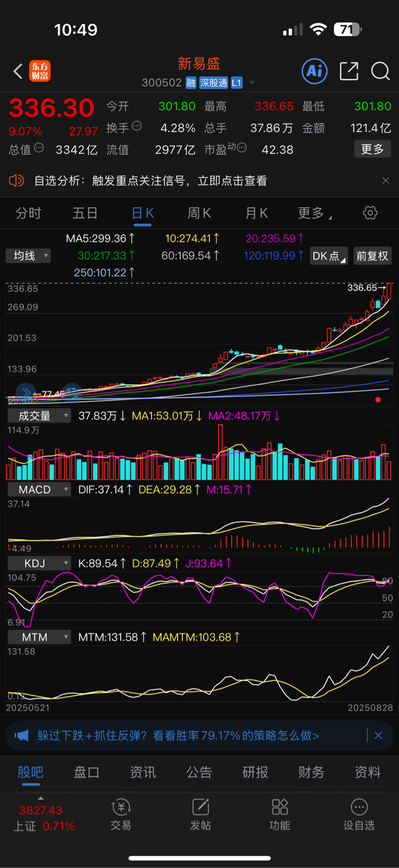Screen dimensions: 399x868
Task: Tap the K:89.54 reading
Action: pyautogui.click(x=101, y=563)
